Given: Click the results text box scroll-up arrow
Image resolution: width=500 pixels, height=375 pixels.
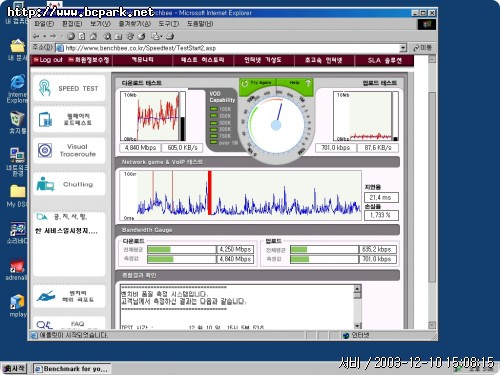Looking at the screenshot, I should coord(357,289).
